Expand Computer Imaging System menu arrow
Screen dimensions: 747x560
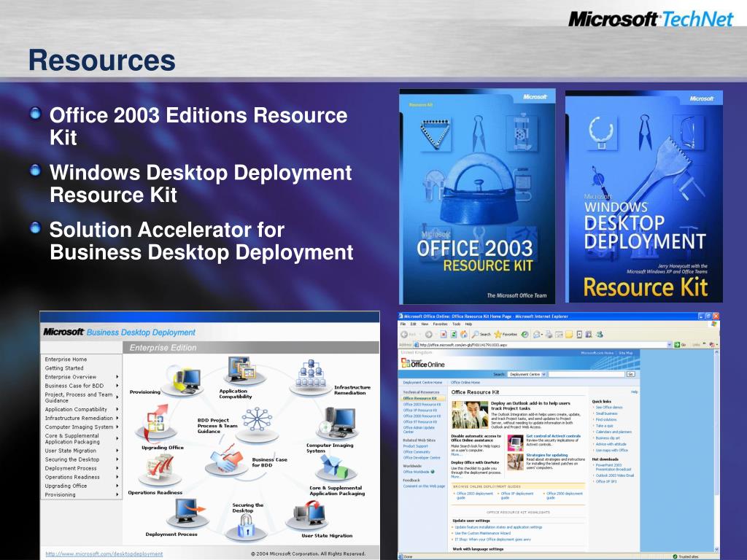pyautogui.click(x=117, y=427)
